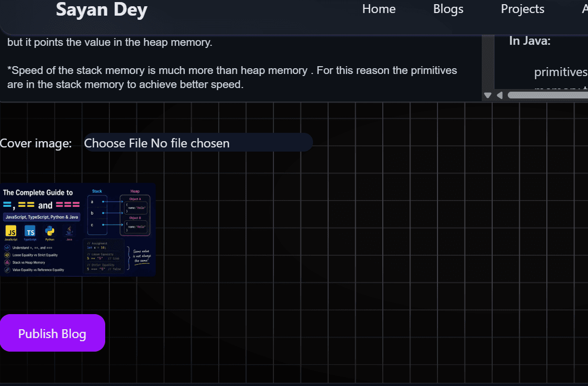The height and width of the screenshot is (386, 588).
Task: Go to the Home page
Action: (x=379, y=9)
